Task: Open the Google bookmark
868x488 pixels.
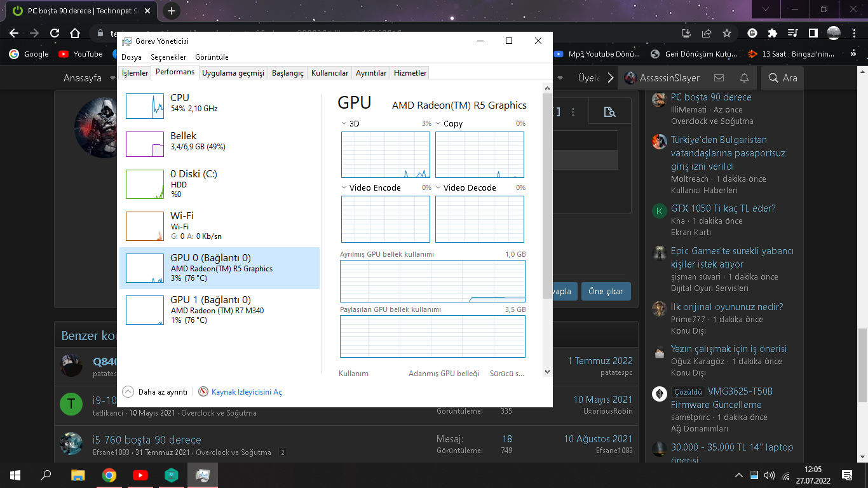Action: click(x=29, y=54)
